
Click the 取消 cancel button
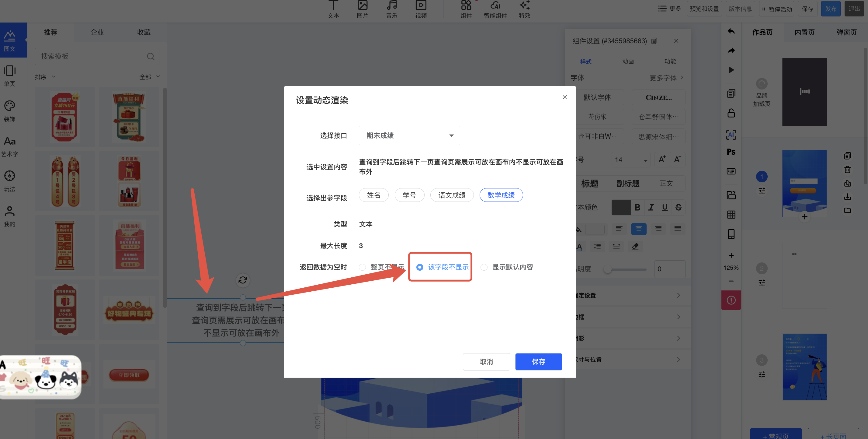coord(486,362)
